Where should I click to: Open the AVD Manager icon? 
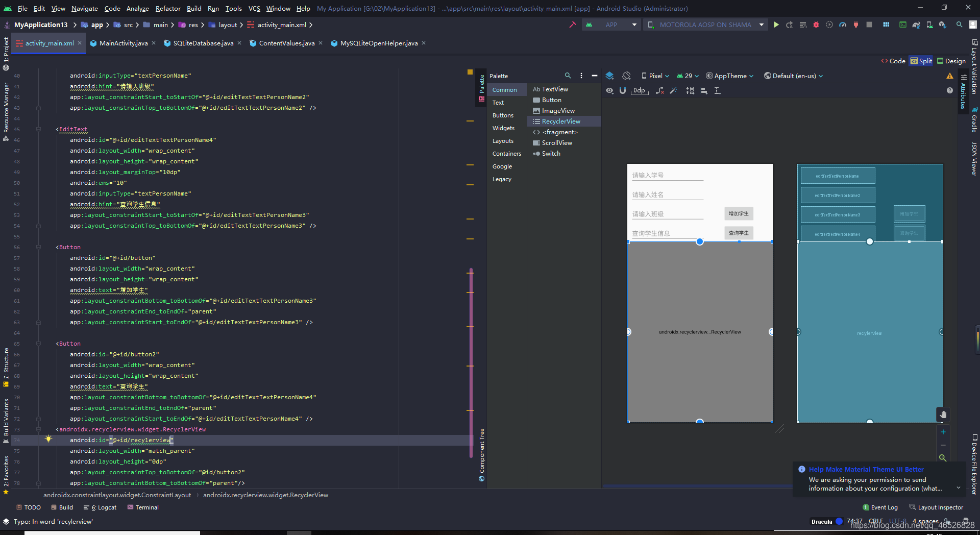point(929,25)
